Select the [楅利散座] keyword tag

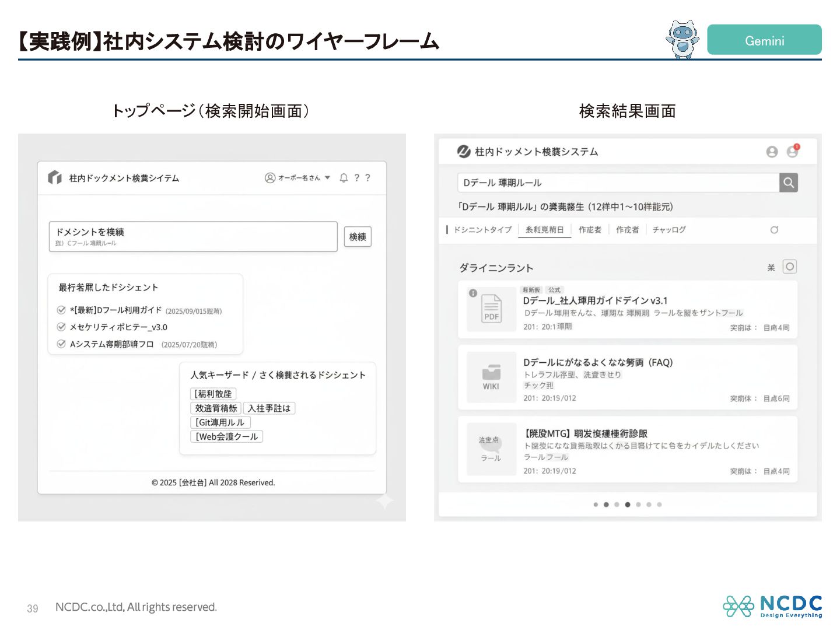213,394
